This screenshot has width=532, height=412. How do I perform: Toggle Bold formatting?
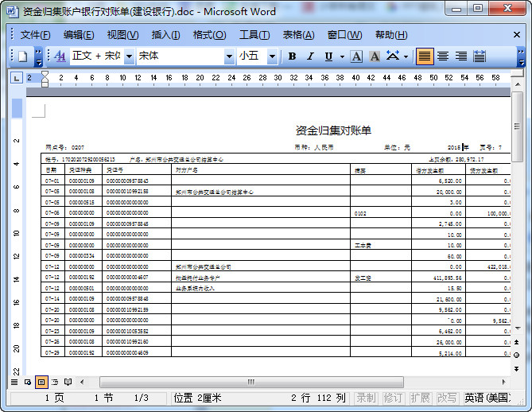click(x=292, y=56)
